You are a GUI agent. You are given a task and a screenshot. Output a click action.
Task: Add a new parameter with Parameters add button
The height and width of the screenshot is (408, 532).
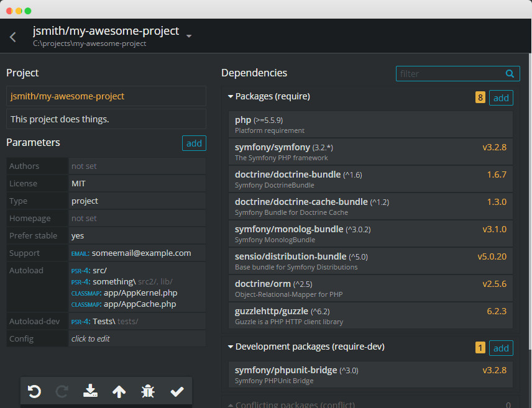194,143
